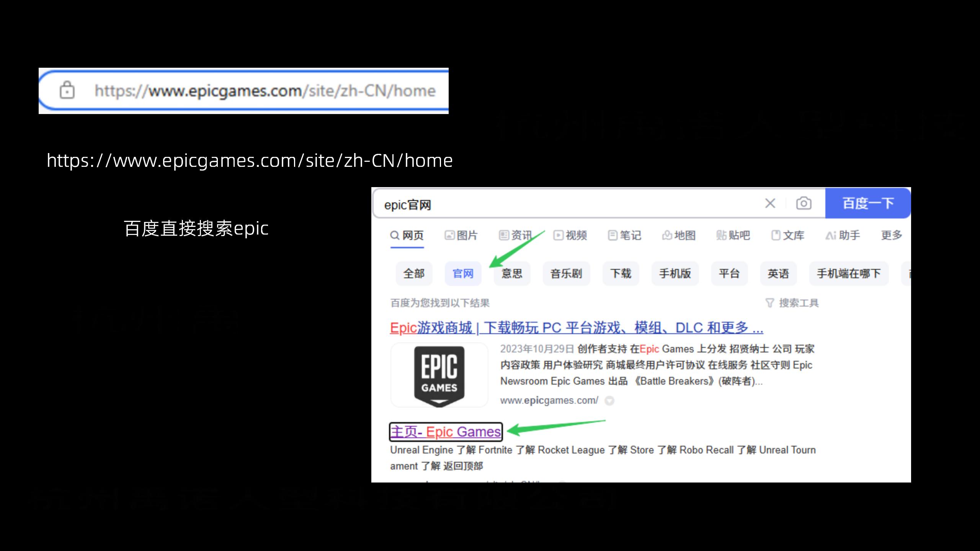Click the Epic Games logo thumbnail

coord(439,375)
